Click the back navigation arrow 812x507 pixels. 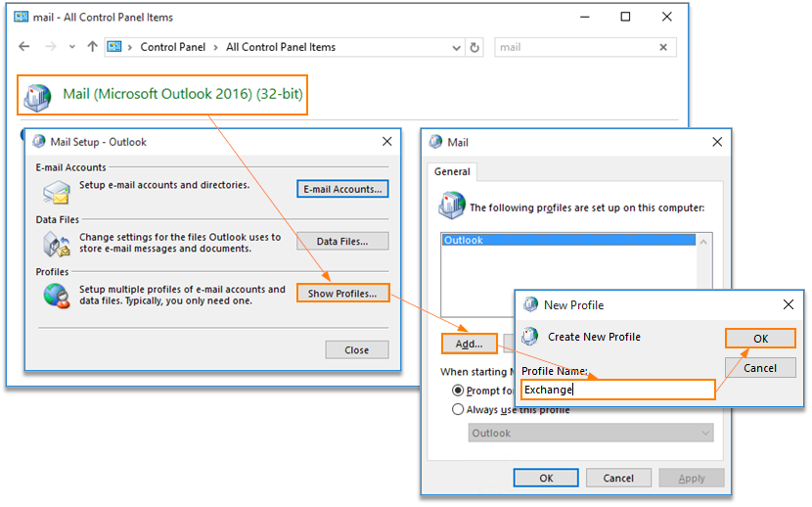(x=24, y=47)
